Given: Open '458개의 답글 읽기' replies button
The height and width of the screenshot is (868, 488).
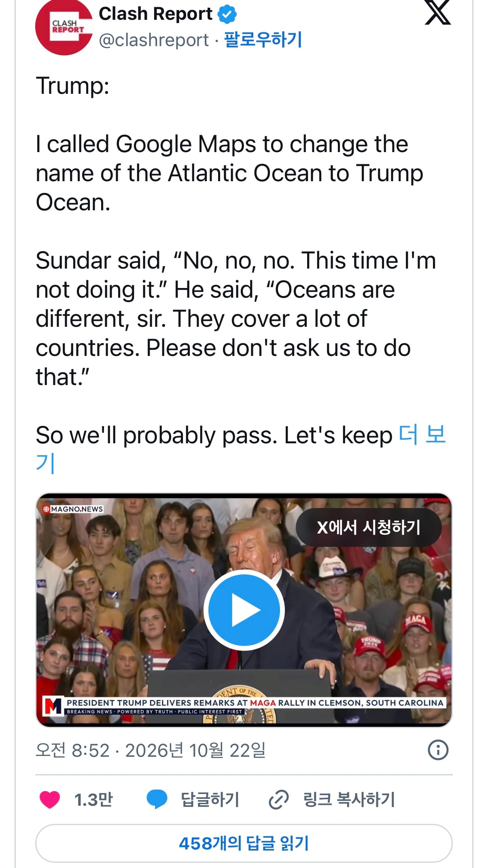Looking at the screenshot, I should click(x=244, y=843).
